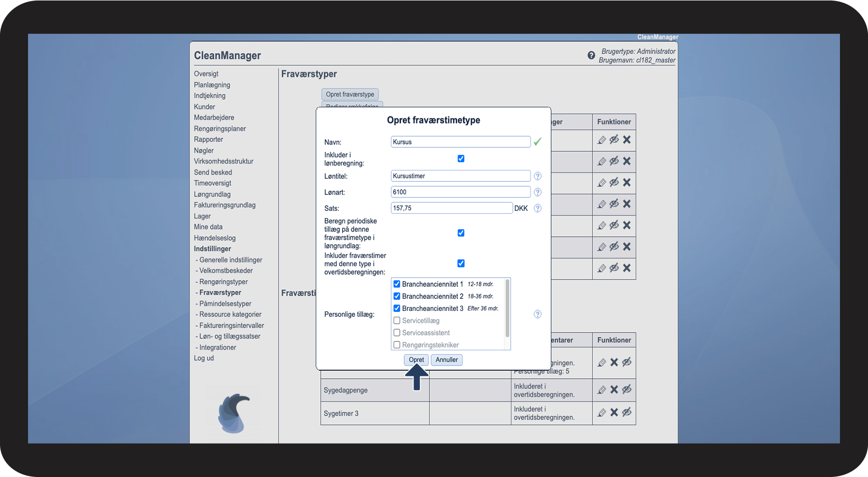The width and height of the screenshot is (868, 477).
Task: Edit the row showing Personlige tillæg: 5
Action: 602,363
